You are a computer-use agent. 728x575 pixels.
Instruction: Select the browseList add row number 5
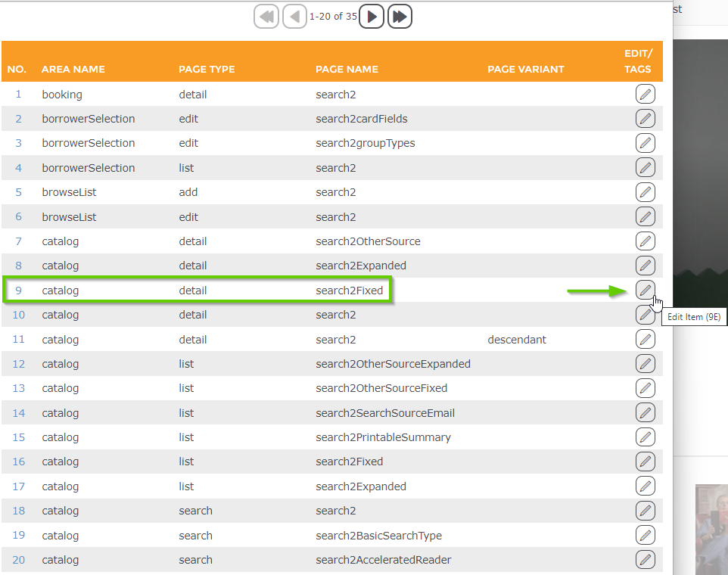(x=19, y=192)
